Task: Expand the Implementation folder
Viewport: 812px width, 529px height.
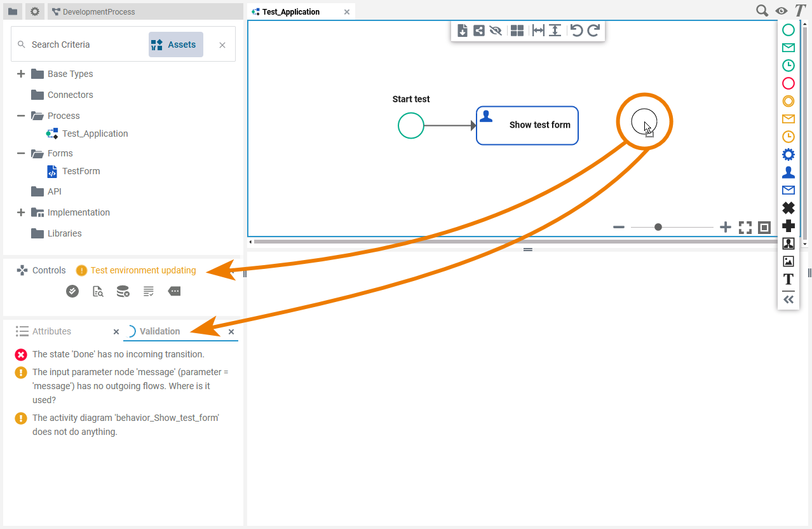Action: [x=21, y=212]
